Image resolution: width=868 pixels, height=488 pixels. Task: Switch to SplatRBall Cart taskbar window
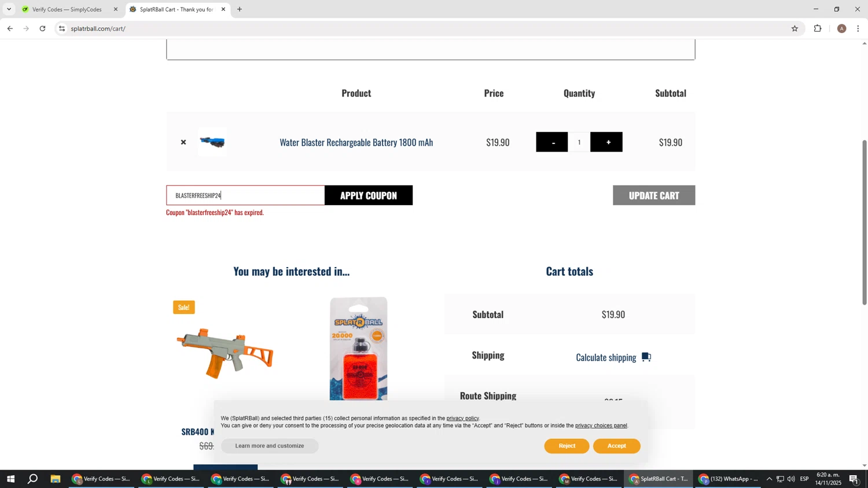[659, 479]
